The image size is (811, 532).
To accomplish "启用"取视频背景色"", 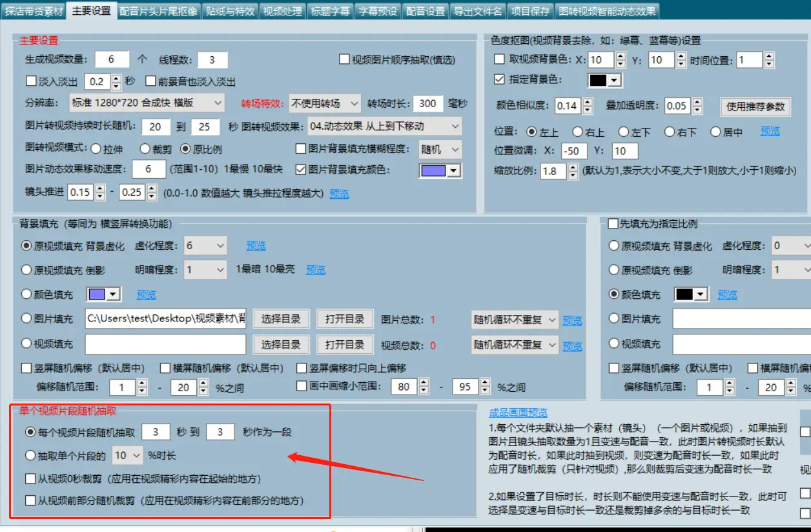I will click(500, 59).
